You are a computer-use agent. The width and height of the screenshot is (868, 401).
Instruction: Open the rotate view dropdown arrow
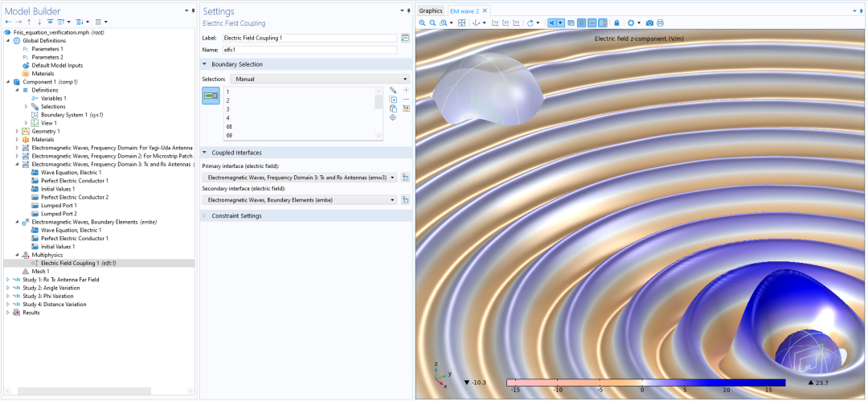pos(538,23)
